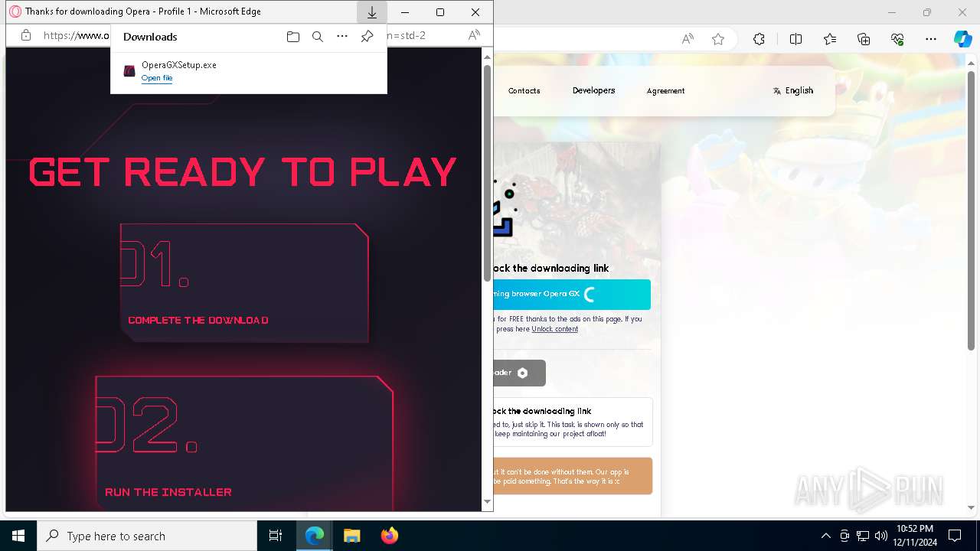Change language from English

(793, 90)
